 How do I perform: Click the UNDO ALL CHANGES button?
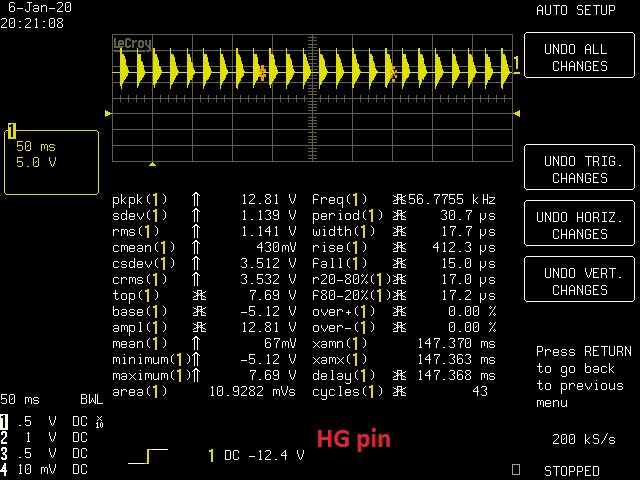point(579,56)
